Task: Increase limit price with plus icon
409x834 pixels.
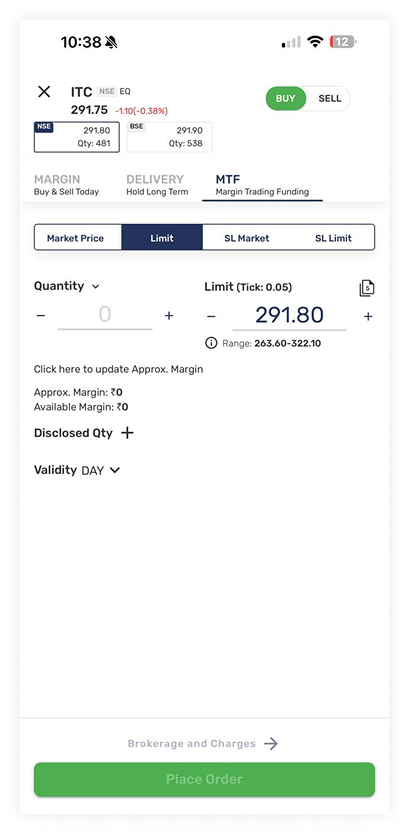Action: 368,317
